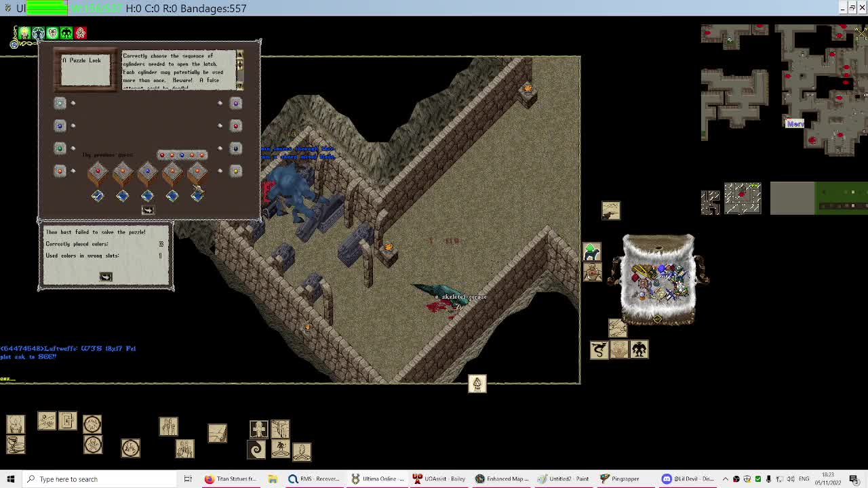The height and width of the screenshot is (488, 868).
Task: Click the raised hands spell icon
Action: click(x=185, y=448)
